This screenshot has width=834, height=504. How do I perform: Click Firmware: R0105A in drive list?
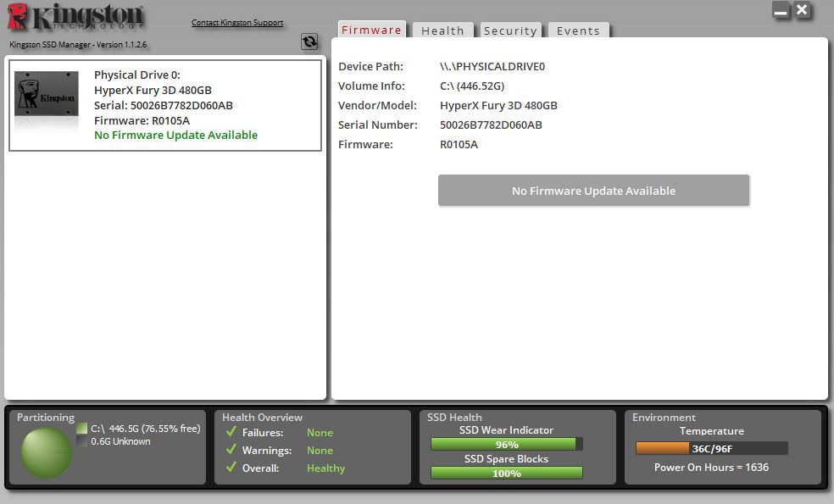[x=142, y=120]
